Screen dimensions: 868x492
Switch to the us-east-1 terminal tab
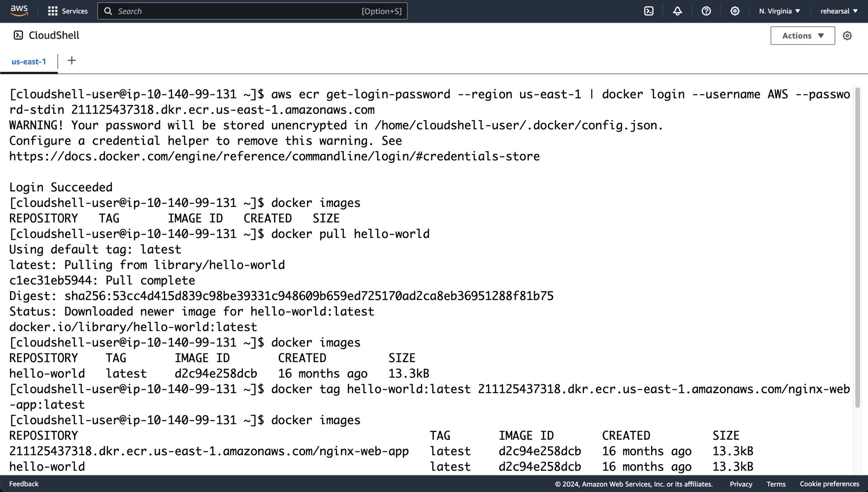[x=29, y=62]
